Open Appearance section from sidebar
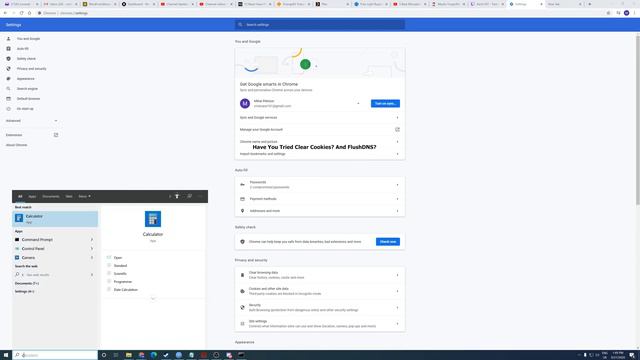Viewport: 640px width, 360px height. point(25,78)
